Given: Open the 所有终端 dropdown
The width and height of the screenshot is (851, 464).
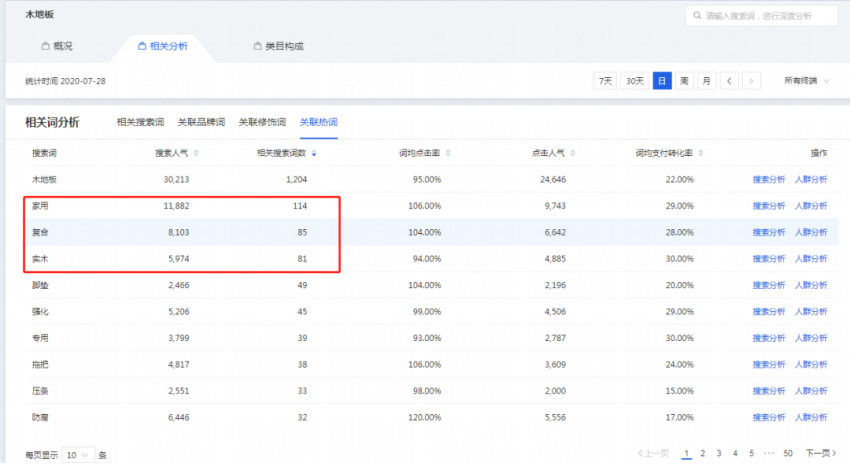Looking at the screenshot, I should (807, 81).
